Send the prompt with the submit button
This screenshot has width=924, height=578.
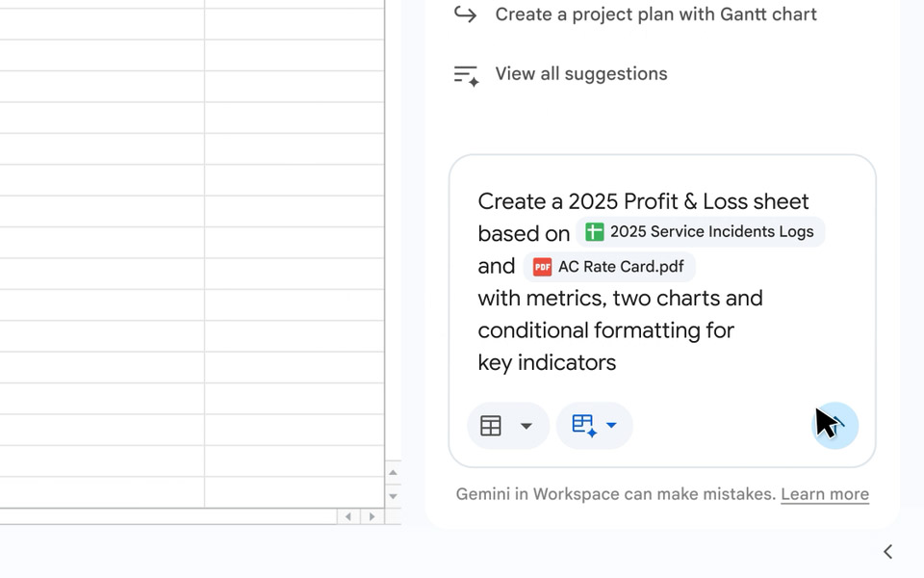835,426
